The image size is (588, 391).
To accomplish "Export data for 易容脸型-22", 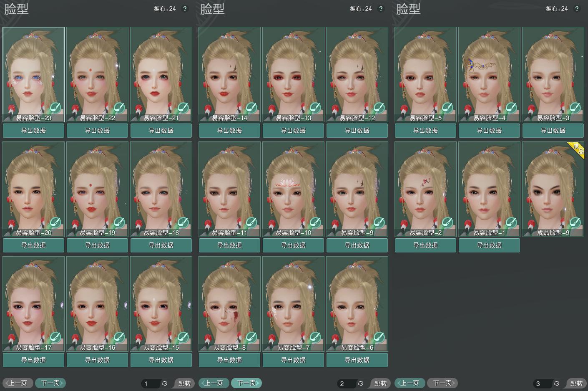I will coord(97,131).
